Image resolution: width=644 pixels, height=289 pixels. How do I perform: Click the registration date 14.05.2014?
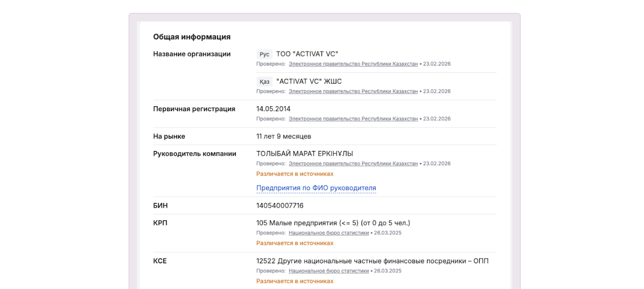[x=273, y=109]
